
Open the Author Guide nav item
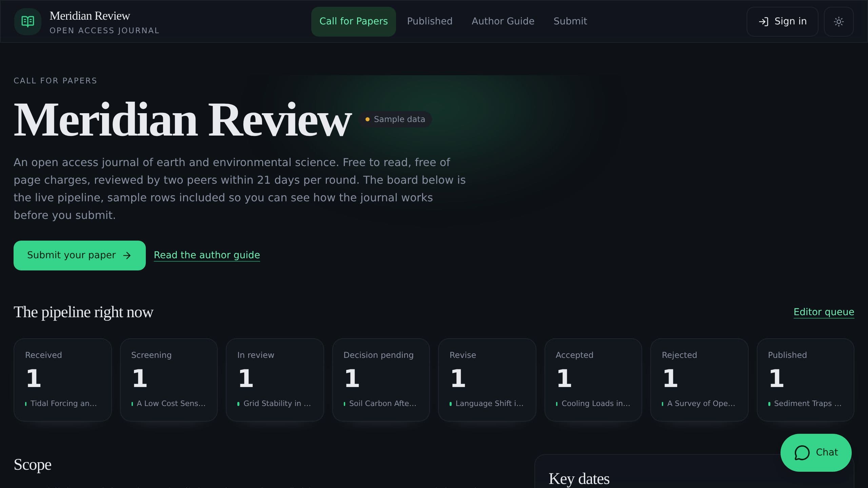click(x=503, y=21)
